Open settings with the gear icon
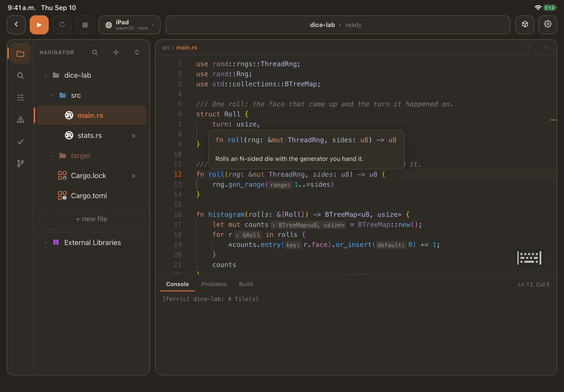 tap(548, 25)
